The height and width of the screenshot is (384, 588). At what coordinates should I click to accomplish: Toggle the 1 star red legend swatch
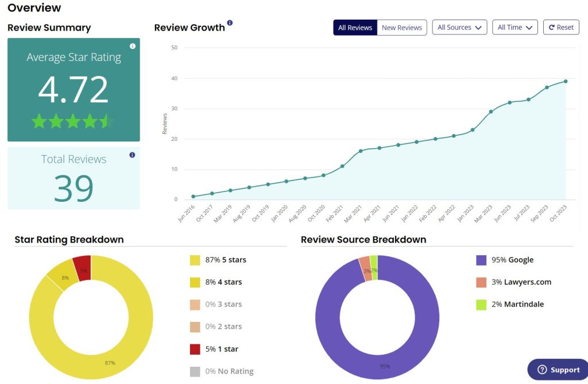tap(195, 349)
